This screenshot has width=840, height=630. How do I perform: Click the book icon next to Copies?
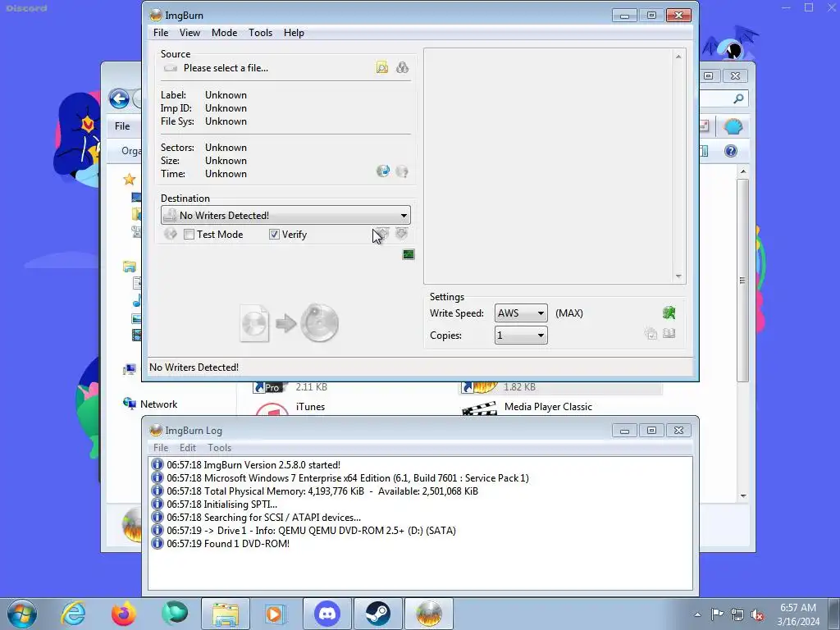669,334
